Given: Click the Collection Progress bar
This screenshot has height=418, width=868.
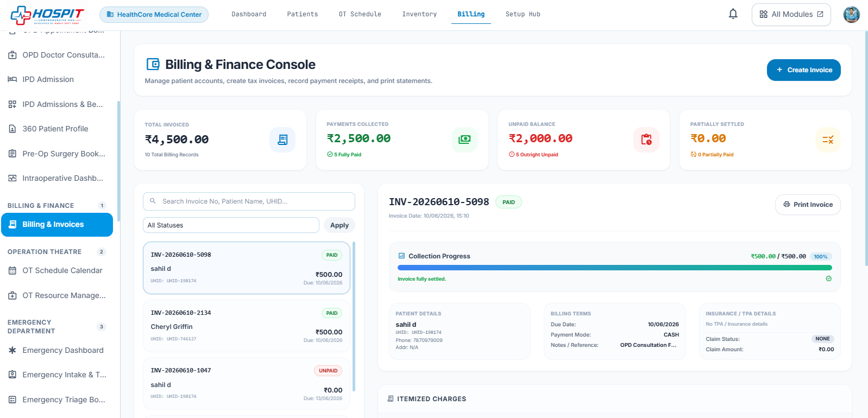Looking at the screenshot, I should tap(614, 268).
